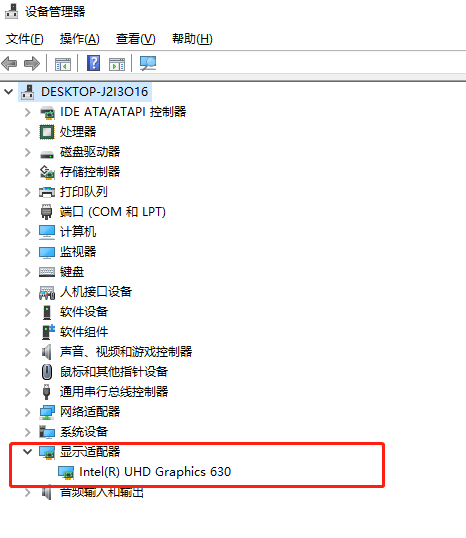Select the DESKTOP-J2I3O16 label
The height and width of the screenshot is (538, 466).
pyautogui.click(x=94, y=92)
